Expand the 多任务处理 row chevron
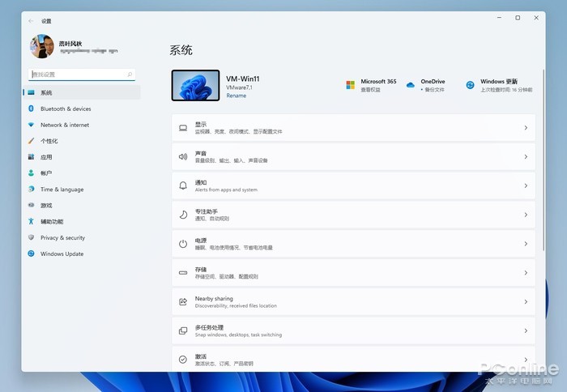Image resolution: width=567 pixels, height=392 pixels. pyautogui.click(x=526, y=330)
